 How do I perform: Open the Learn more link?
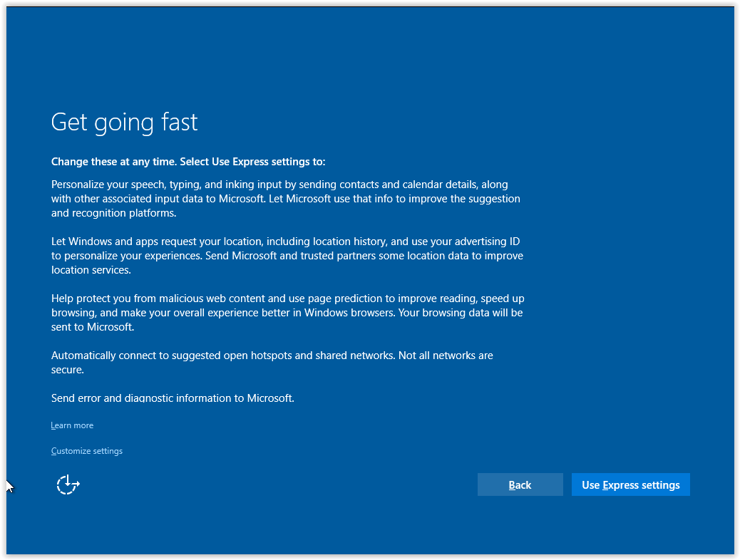click(x=72, y=425)
